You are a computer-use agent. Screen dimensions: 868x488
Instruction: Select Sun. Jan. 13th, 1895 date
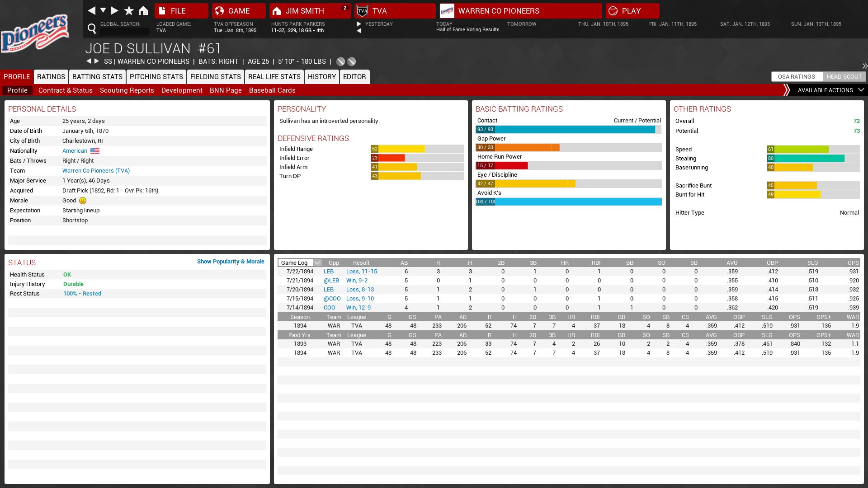pyautogui.click(x=816, y=24)
